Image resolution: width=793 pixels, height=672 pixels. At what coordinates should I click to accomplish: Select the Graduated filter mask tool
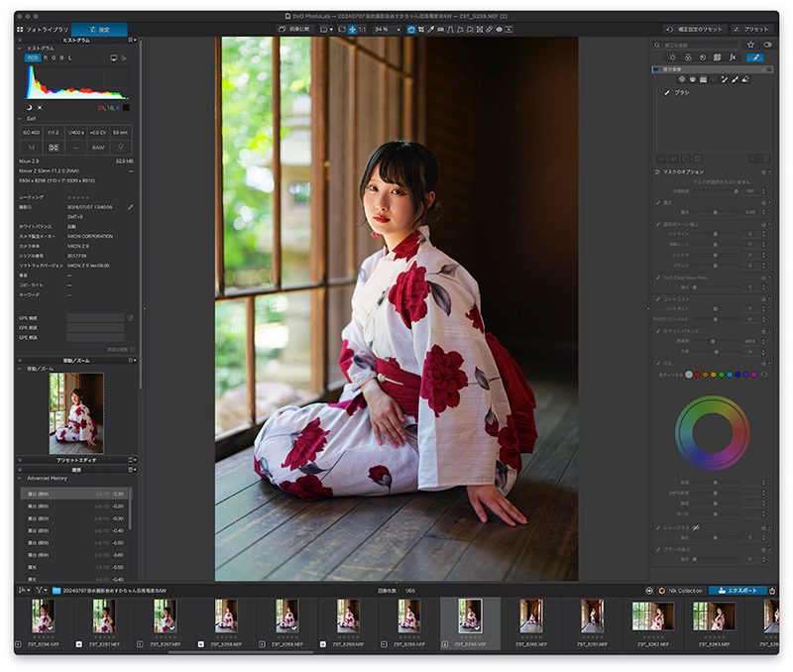pos(703,79)
